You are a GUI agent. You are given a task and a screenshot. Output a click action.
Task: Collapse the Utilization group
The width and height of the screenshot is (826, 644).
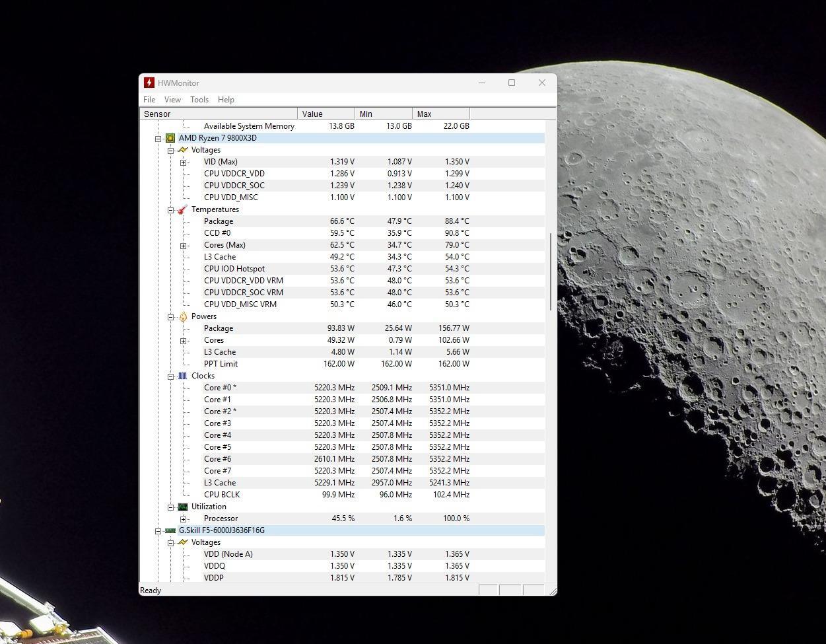coord(171,507)
